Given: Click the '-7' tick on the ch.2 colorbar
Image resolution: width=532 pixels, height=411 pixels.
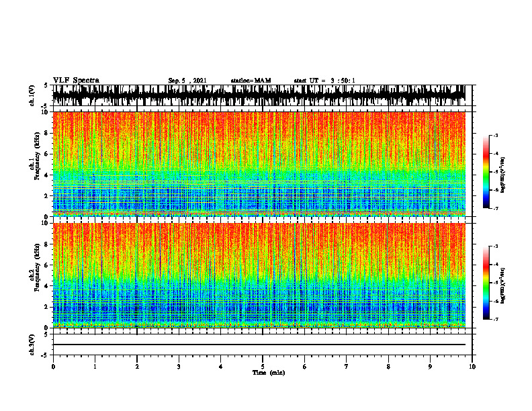Looking at the screenshot, I should (495, 319).
